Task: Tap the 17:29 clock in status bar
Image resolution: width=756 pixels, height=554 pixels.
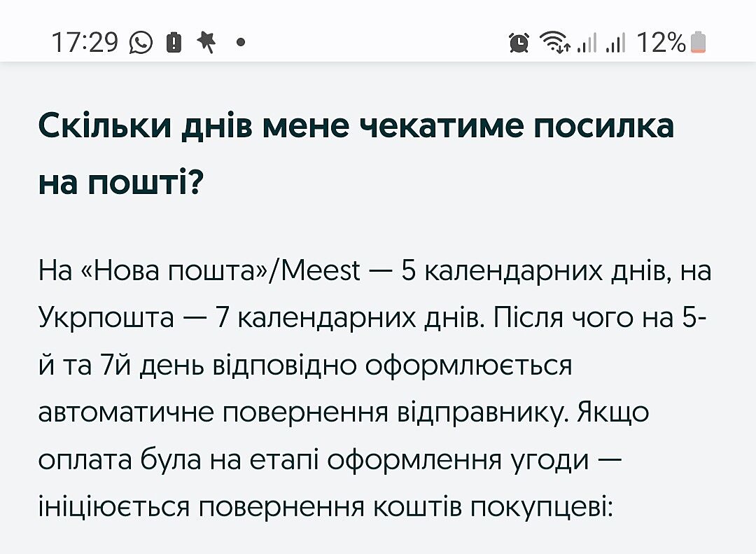Action: point(85,43)
